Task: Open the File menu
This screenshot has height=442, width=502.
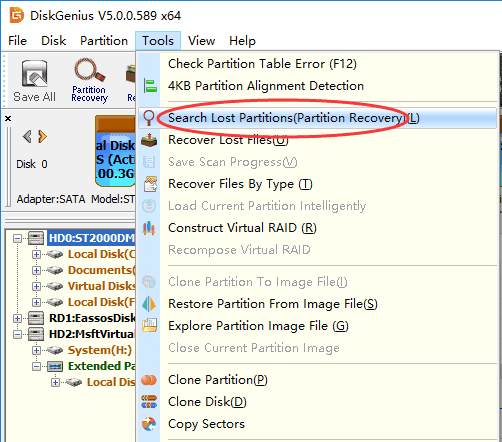Action: click(x=17, y=41)
